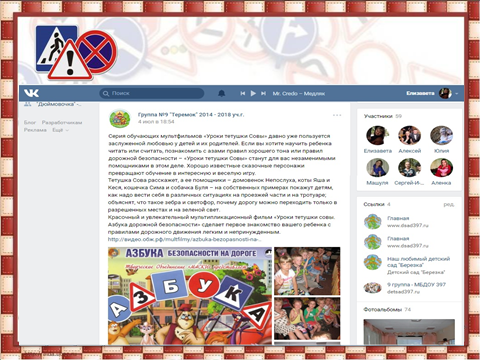Open the Дюймовочка sidebar group item
This screenshot has height=360, width=480.
click(53, 104)
